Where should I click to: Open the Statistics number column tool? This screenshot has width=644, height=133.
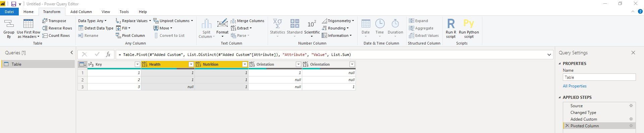point(277,28)
